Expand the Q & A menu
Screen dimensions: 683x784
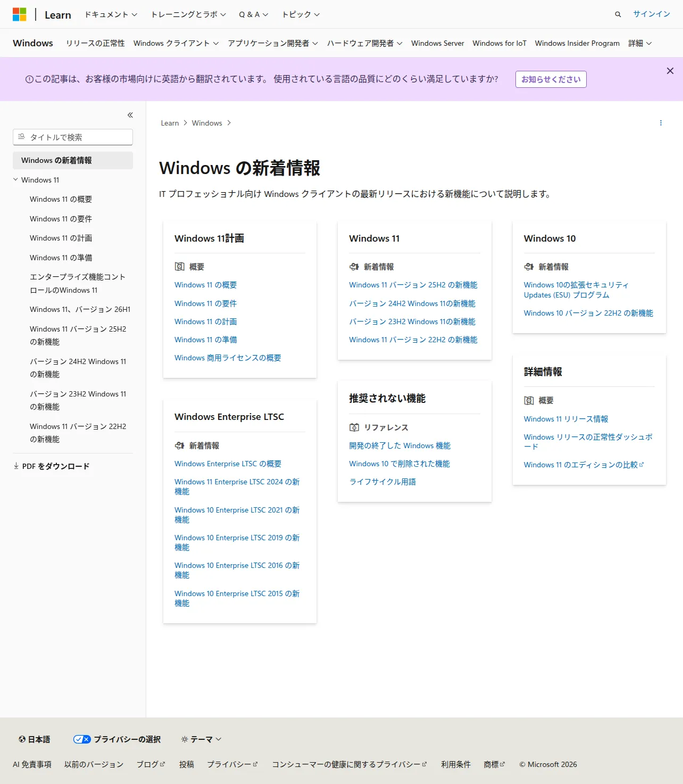[x=254, y=14]
